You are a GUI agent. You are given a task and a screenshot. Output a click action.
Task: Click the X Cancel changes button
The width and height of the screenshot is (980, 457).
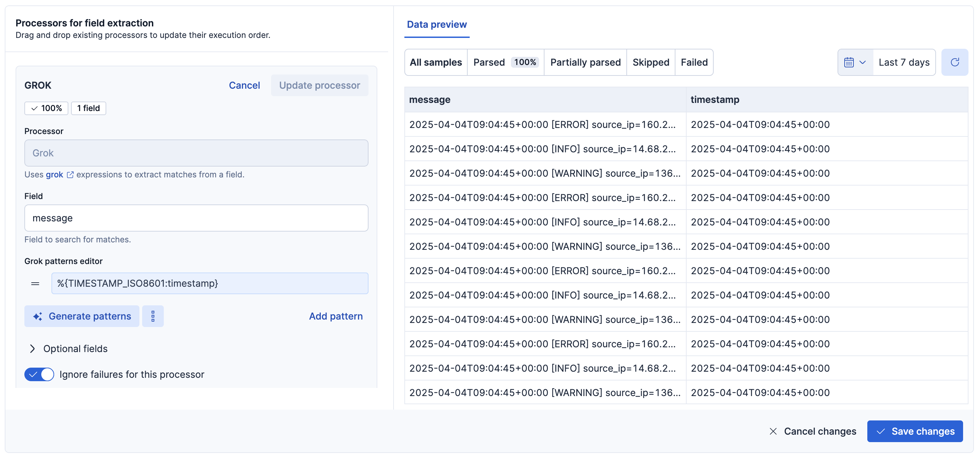(812, 431)
